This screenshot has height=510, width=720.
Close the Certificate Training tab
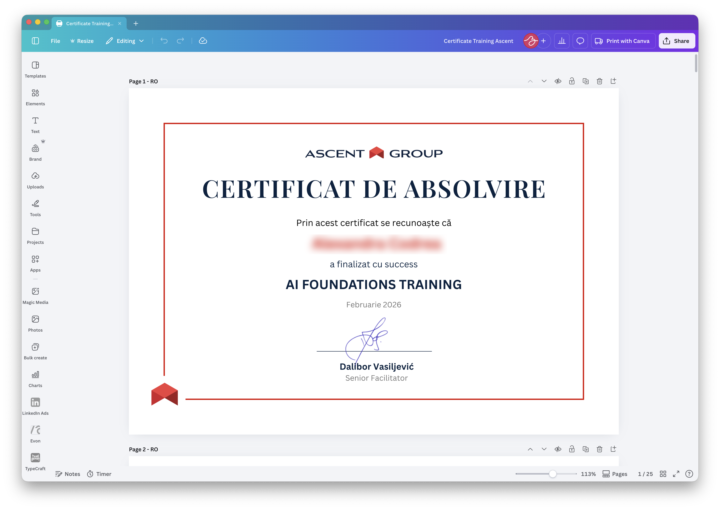pos(120,23)
